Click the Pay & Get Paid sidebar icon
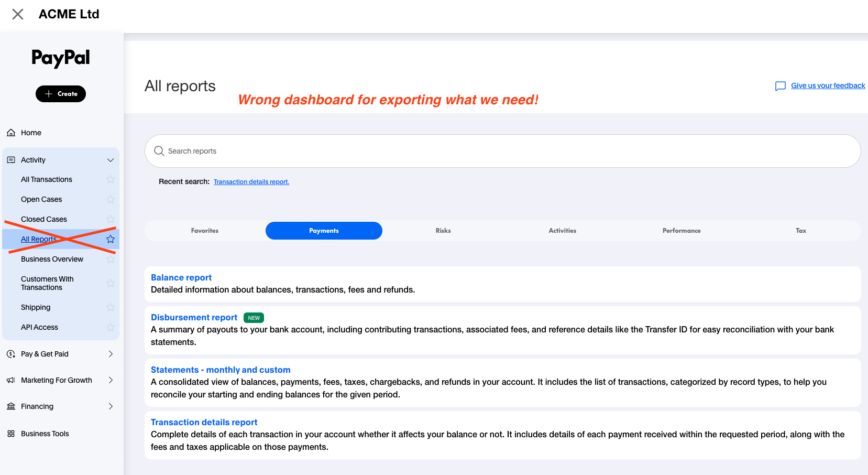This screenshot has height=475, width=868. point(10,354)
